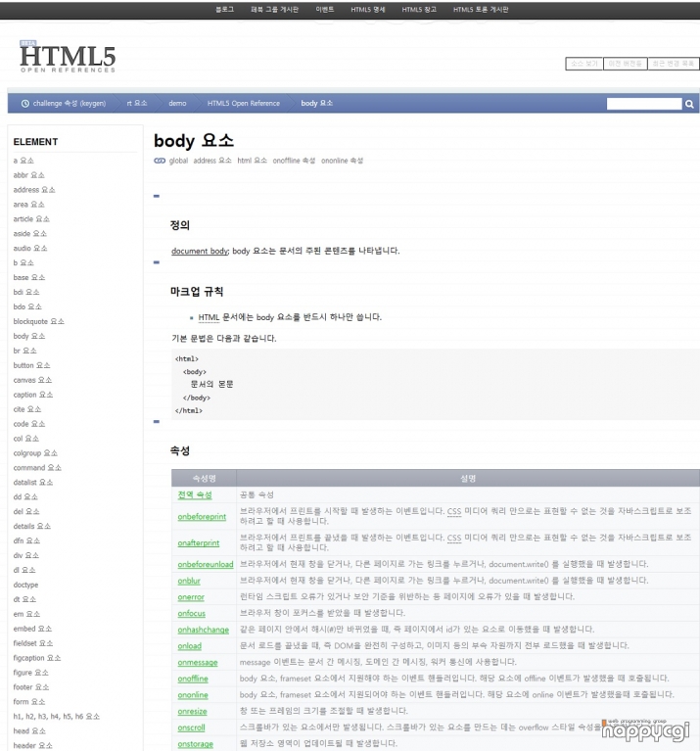Select blockquote 요소 in the sidebar

[x=38, y=321]
